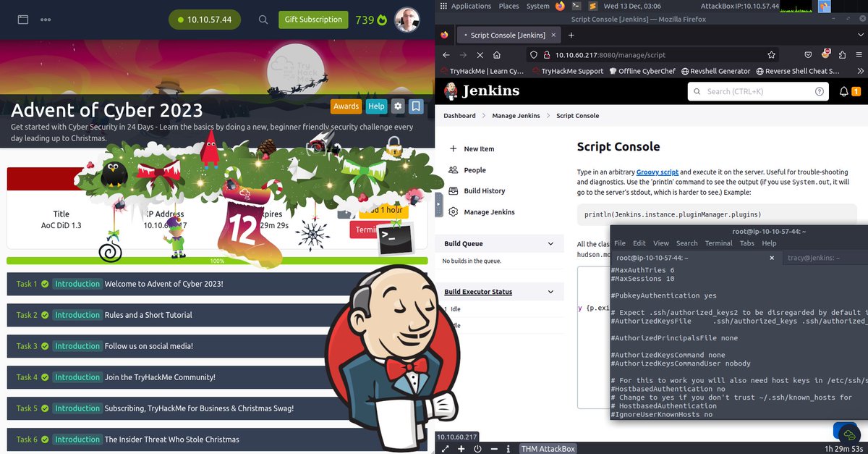Screen dimensions: 868x454
Task: Focus the Jenkins search field
Action: point(758,91)
